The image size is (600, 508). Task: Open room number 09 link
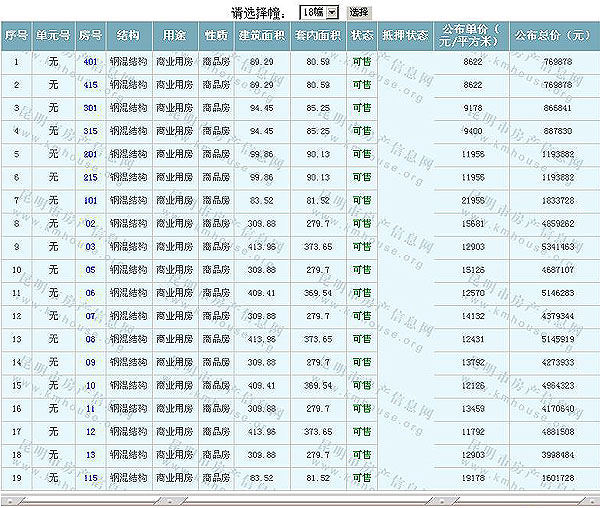coord(91,361)
